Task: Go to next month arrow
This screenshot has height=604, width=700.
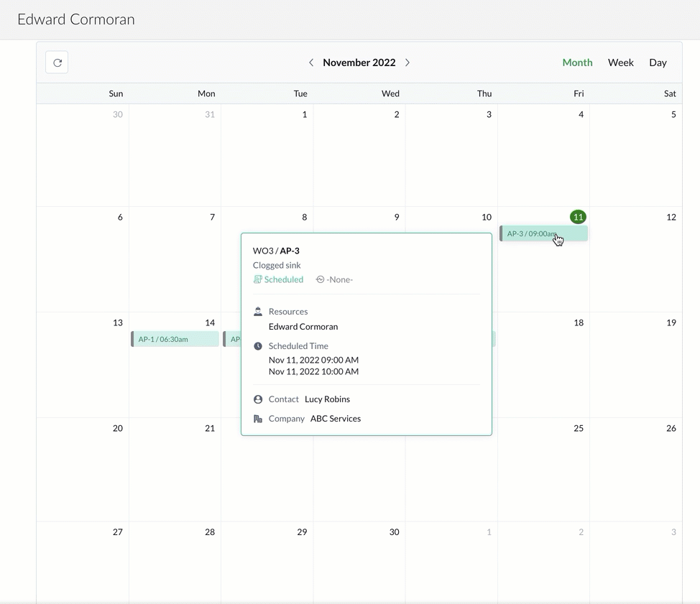Action: coord(407,62)
